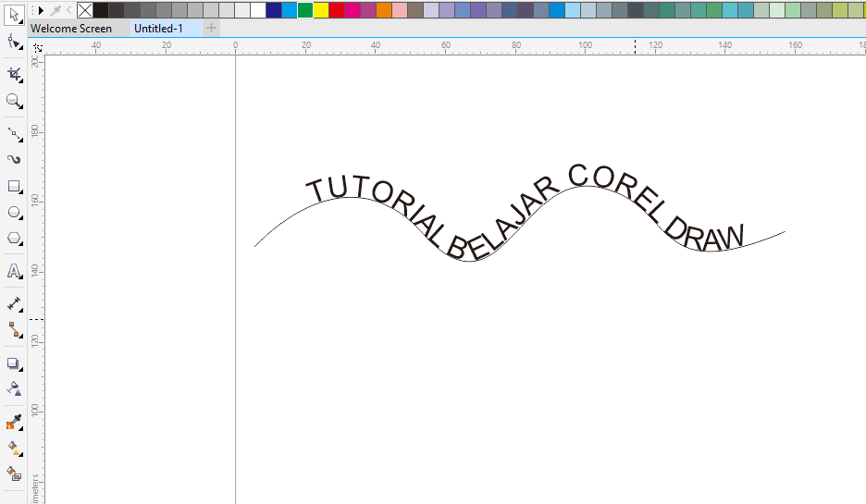The image size is (866, 504).
Task: Select the green color swatch
Action: 305,10
